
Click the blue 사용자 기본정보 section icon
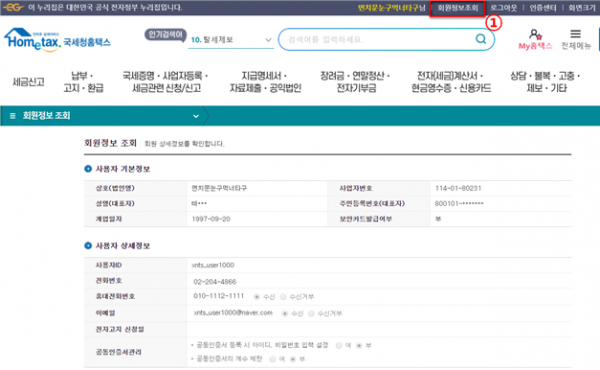click(88, 169)
